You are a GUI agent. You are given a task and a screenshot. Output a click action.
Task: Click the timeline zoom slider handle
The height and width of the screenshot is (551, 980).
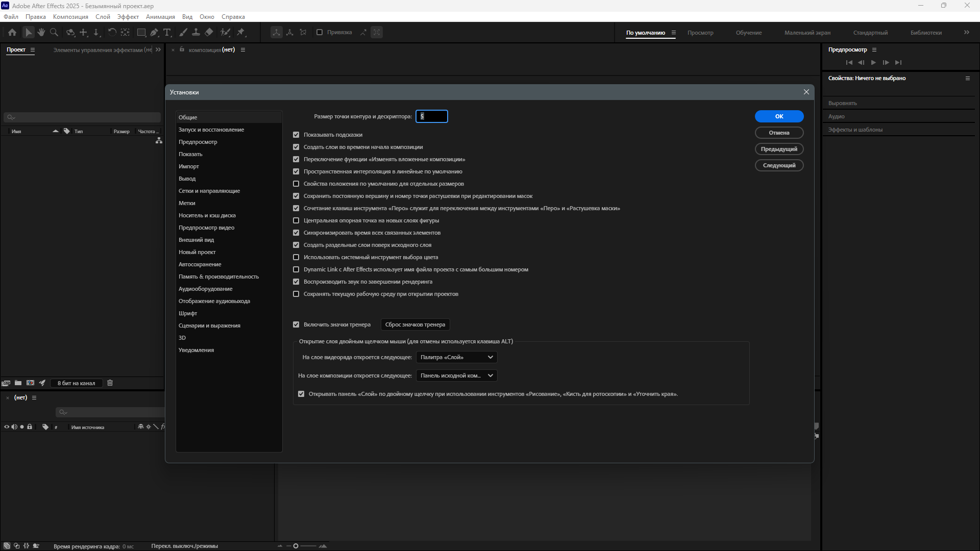pos(296,546)
